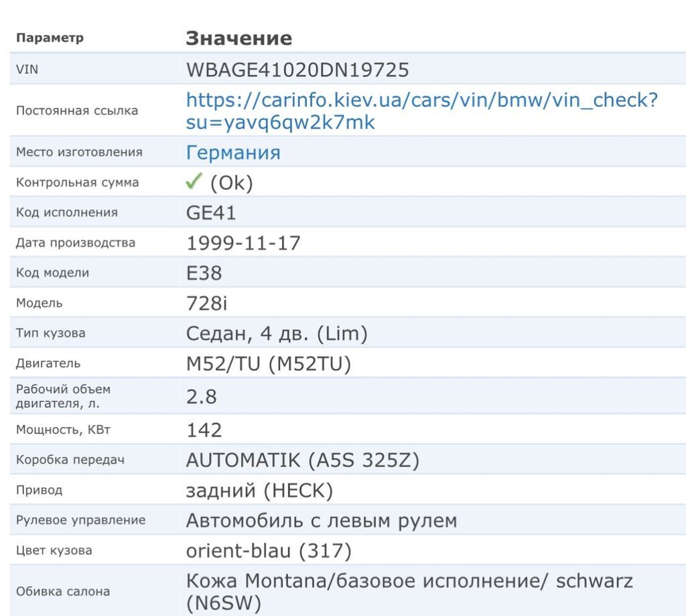Select the engine value M52/TU (M52TU)
The width and height of the screenshot is (686, 616).
268,364
